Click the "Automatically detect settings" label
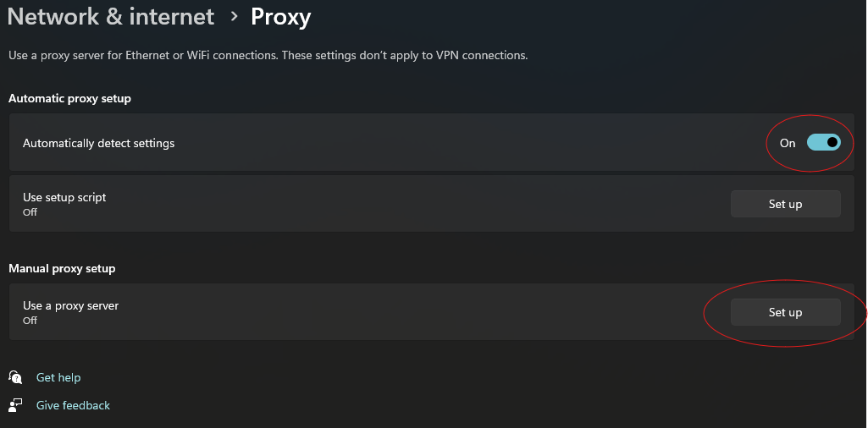The image size is (868, 428). 98,143
